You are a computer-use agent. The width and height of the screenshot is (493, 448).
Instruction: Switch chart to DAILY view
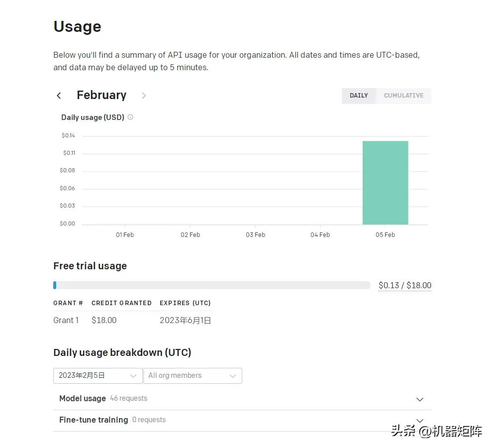[359, 96]
